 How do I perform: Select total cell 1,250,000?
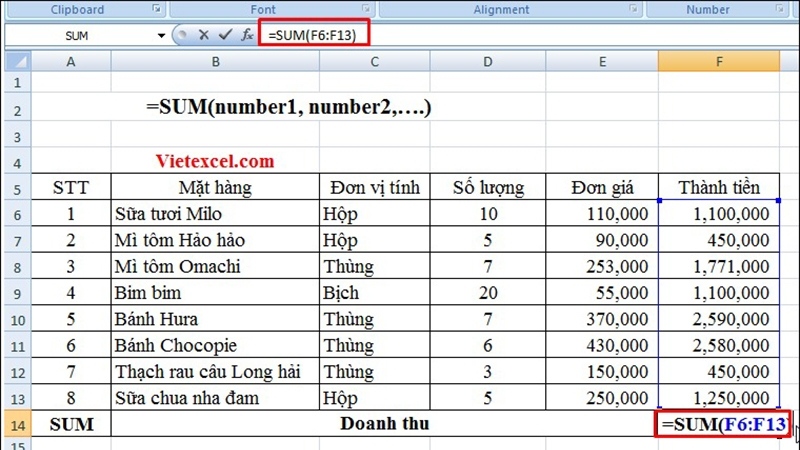pyautogui.click(x=719, y=398)
